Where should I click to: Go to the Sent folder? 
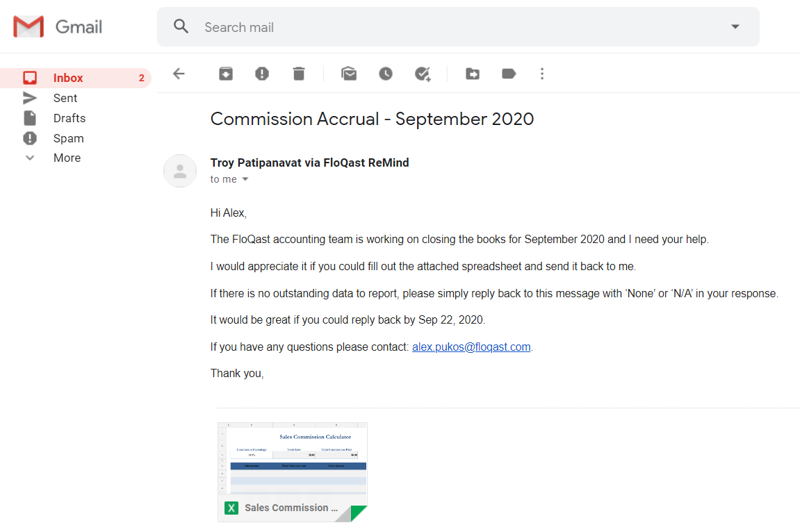(65, 98)
